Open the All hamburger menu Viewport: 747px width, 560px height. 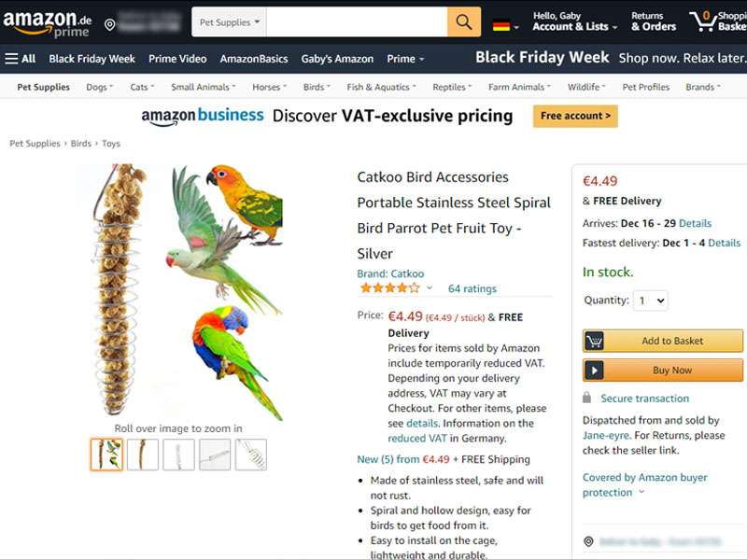20,59
